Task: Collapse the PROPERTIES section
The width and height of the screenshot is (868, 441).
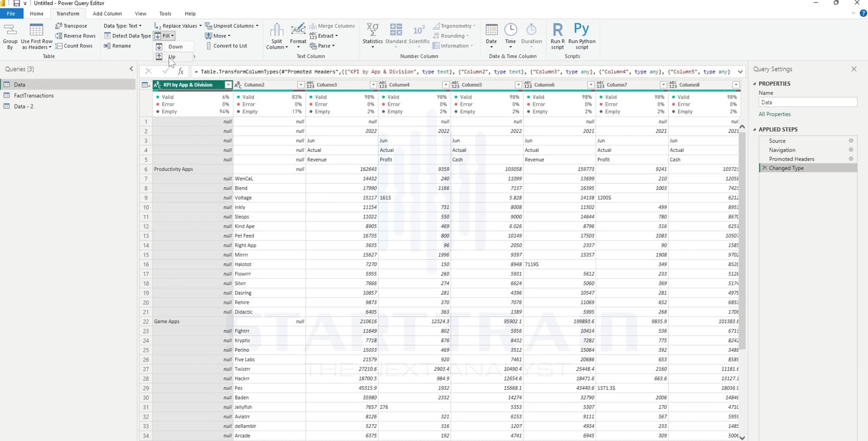Action: pyautogui.click(x=755, y=83)
